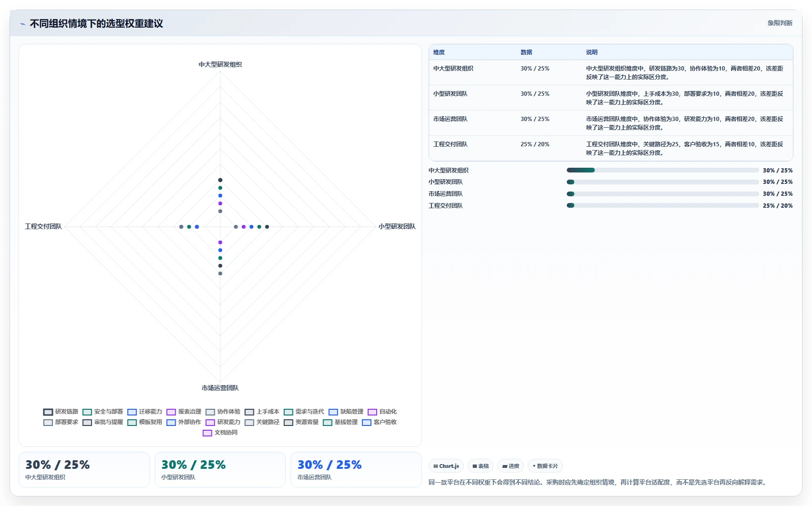Select the 小型研发团队 table row name
The height and width of the screenshot is (506, 812).
click(451, 94)
